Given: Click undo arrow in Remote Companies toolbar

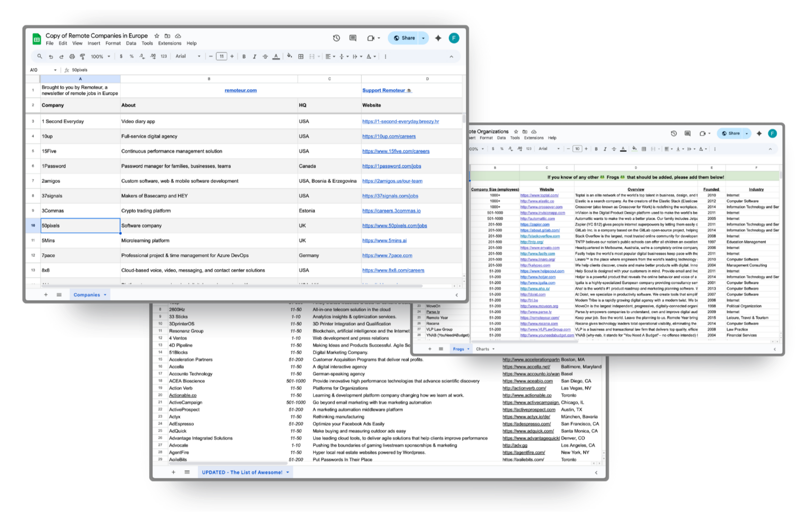Looking at the screenshot, I should tap(50, 57).
